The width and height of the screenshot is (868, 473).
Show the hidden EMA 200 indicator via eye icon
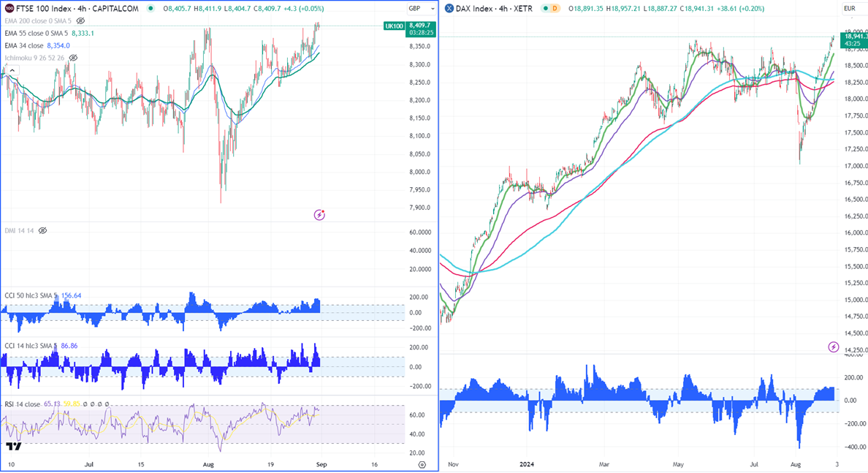click(81, 20)
